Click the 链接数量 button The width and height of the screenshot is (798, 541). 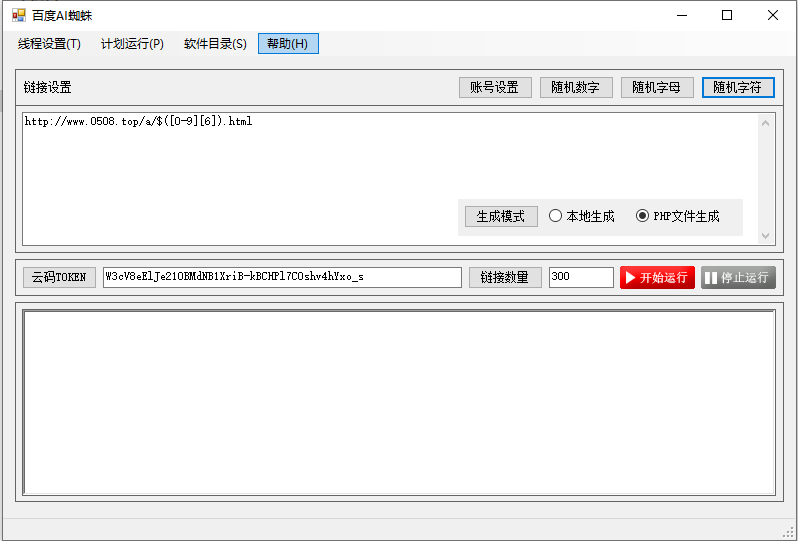click(505, 277)
